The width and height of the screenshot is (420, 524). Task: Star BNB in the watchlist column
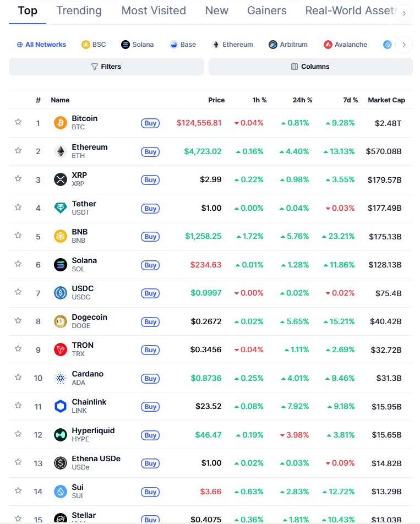point(18,235)
